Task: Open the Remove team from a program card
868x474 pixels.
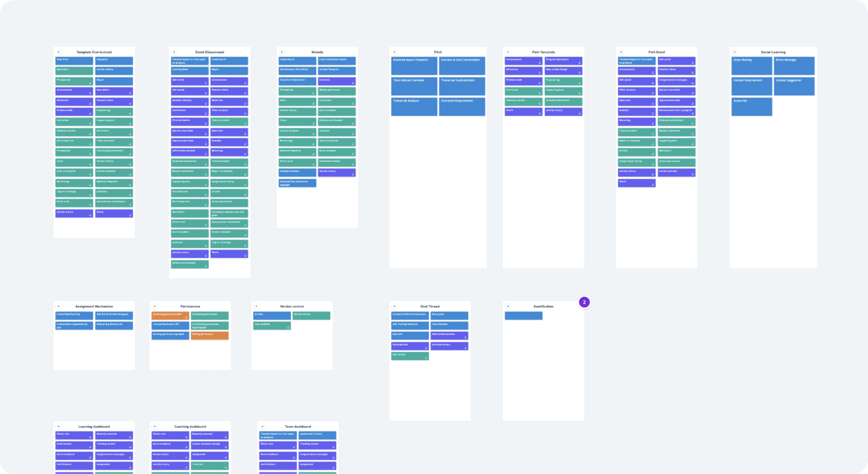Action: (x=677, y=112)
